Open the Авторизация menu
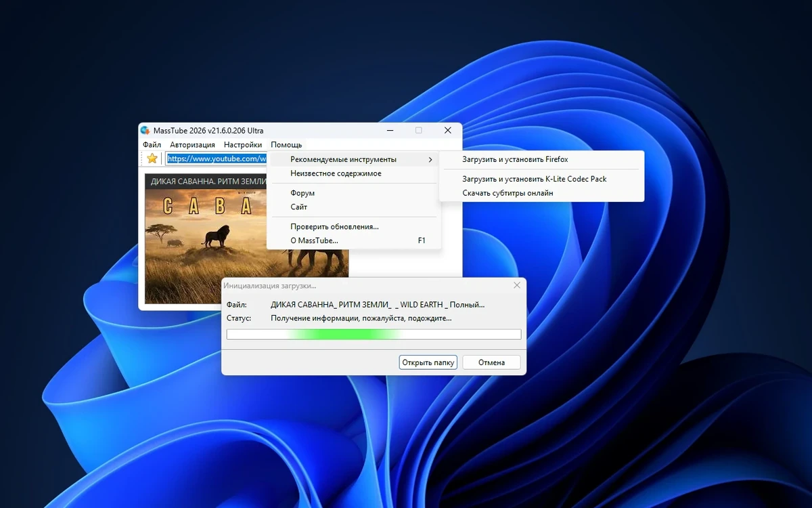The height and width of the screenshot is (508, 812). [x=192, y=144]
